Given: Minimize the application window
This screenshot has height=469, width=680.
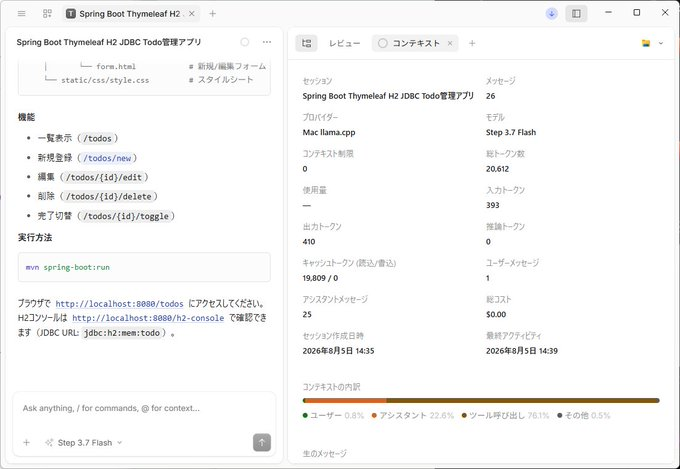Looking at the screenshot, I should (x=608, y=13).
